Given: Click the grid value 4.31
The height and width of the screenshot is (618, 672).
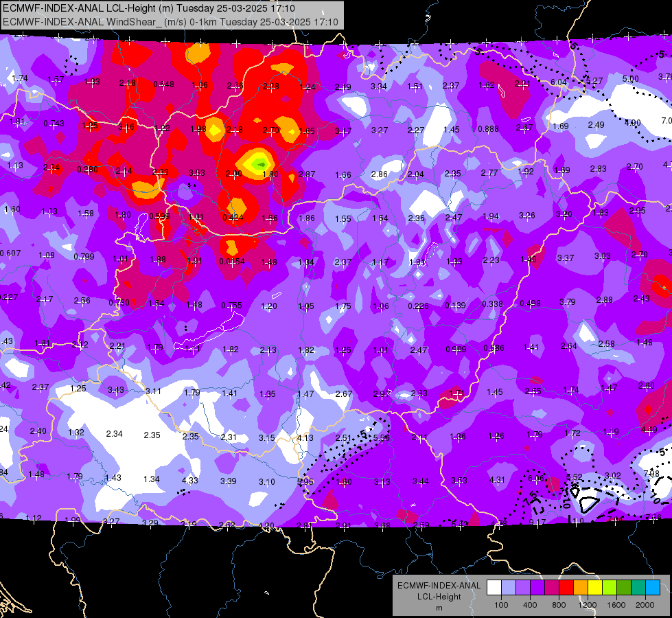Looking at the screenshot, I should point(497,479).
